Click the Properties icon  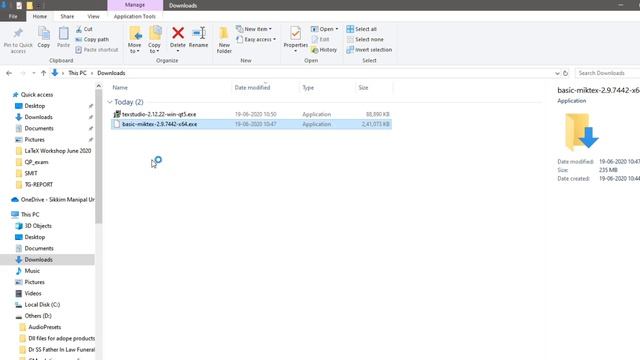click(296, 33)
